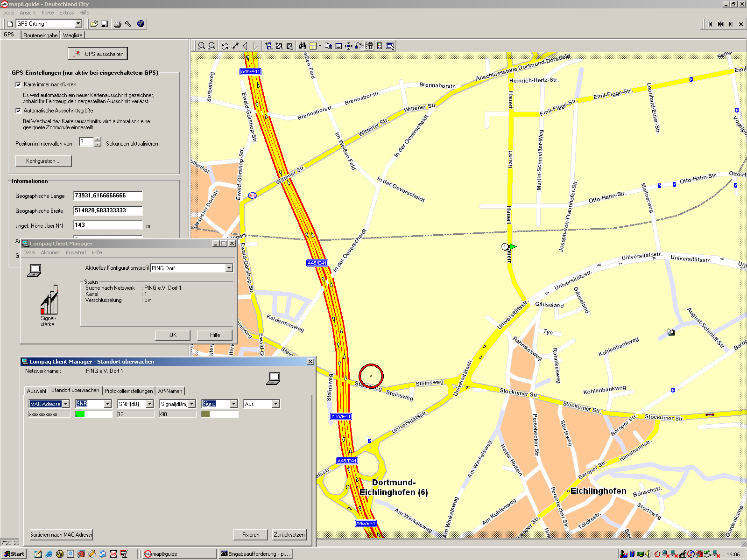Toggle Karte immer nachführen checkbox

18,84
